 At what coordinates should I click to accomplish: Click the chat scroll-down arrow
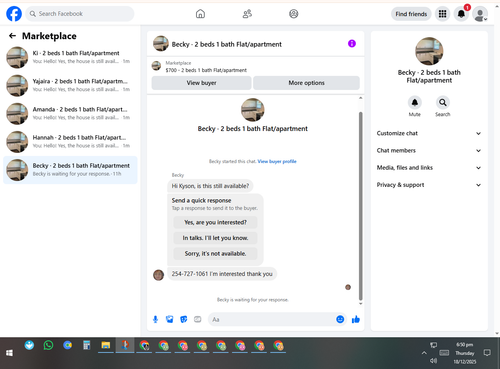pos(360,304)
